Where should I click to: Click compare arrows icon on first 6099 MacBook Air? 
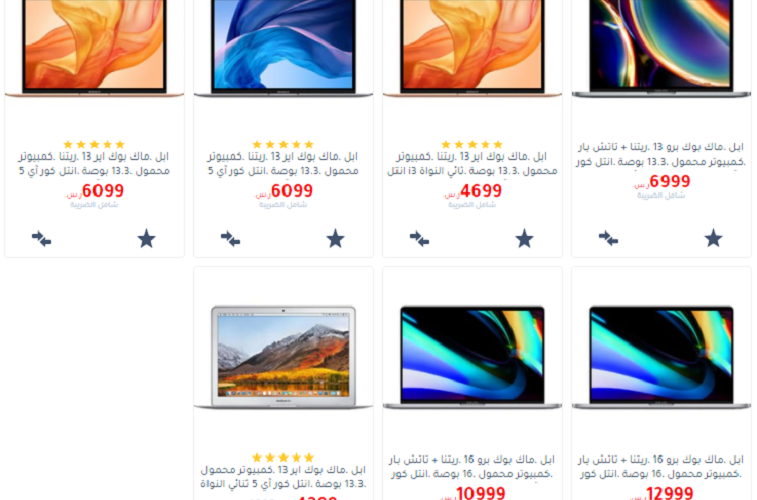(x=42, y=238)
